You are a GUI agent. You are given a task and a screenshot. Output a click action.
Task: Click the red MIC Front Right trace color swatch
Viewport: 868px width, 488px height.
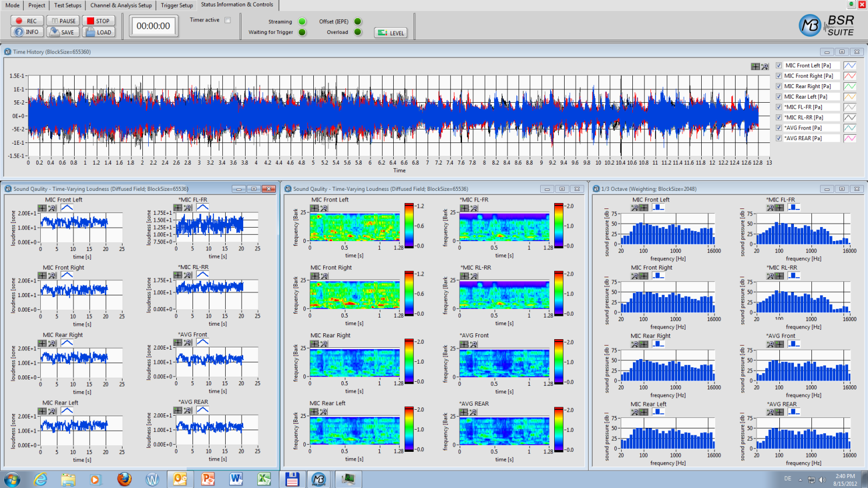point(849,76)
